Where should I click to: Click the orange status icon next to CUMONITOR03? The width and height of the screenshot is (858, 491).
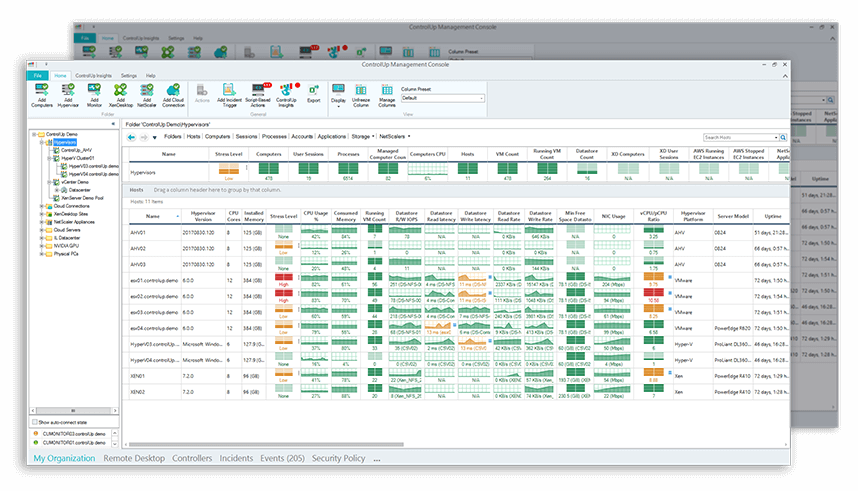tap(36, 434)
